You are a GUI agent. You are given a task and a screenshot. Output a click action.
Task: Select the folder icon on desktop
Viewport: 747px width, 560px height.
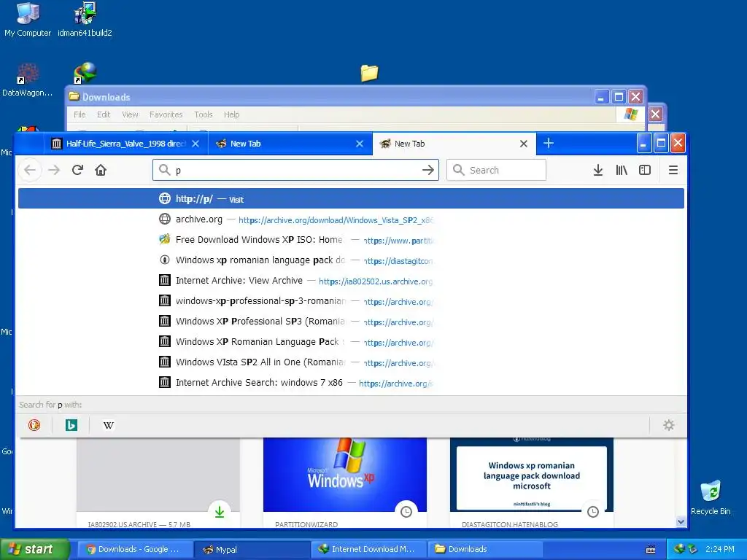369,73
